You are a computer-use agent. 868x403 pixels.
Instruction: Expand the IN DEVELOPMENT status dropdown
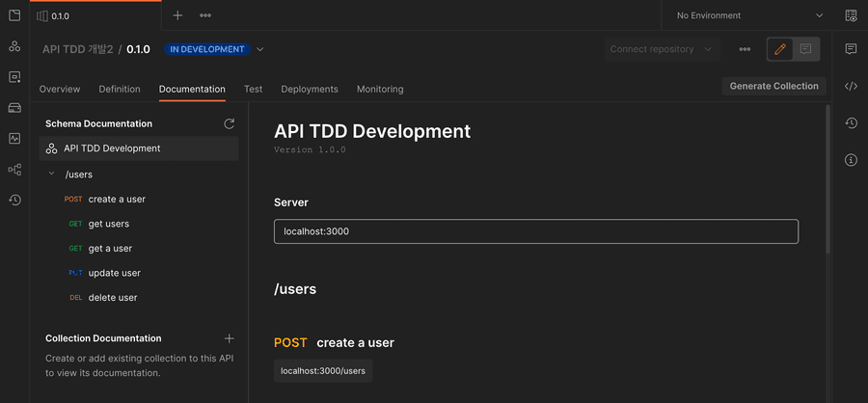[260, 49]
